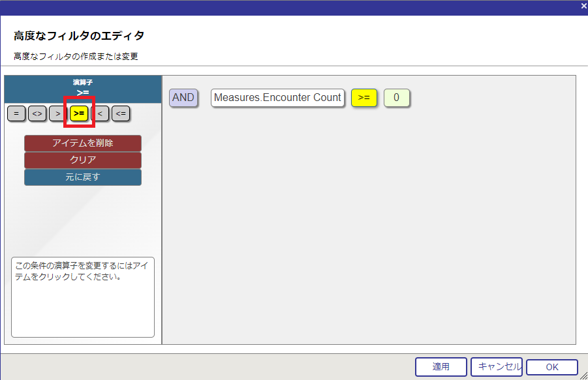This screenshot has height=380, width=588.
Task: Click the クリア button
Action: 83,160
